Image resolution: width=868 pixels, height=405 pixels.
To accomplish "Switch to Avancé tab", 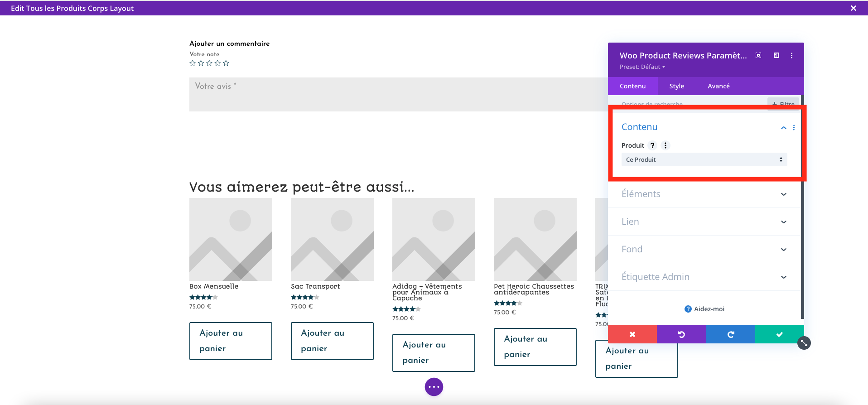I will pyautogui.click(x=719, y=86).
